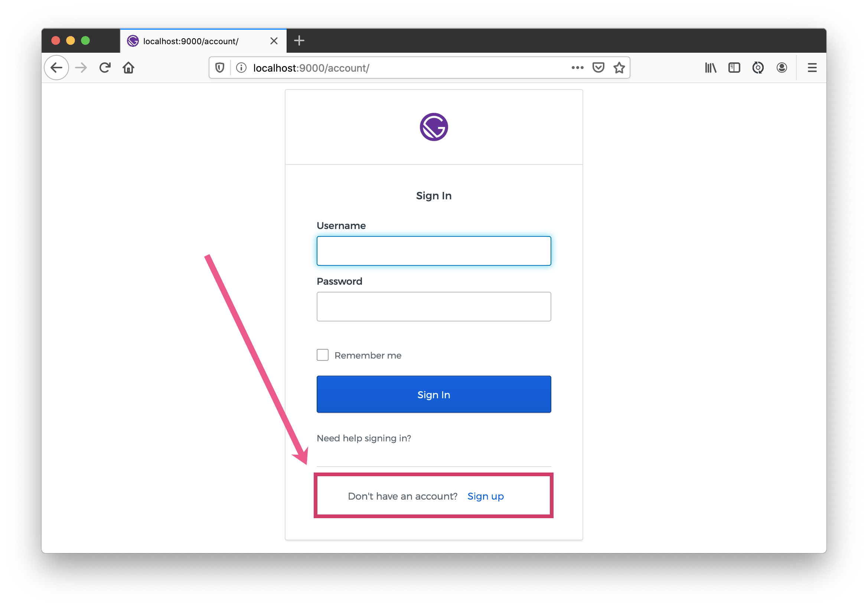Open the tracking protection shield icon
Screen dimensions: 868x608
(220, 68)
